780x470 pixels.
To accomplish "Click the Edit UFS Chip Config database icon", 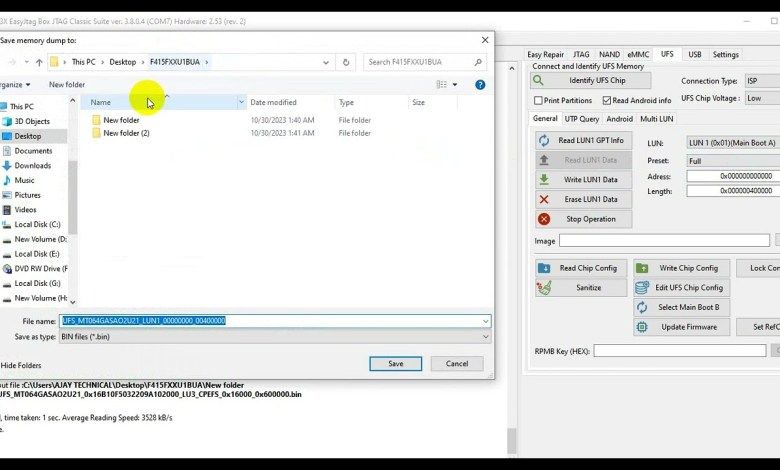I will tap(642, 288).
